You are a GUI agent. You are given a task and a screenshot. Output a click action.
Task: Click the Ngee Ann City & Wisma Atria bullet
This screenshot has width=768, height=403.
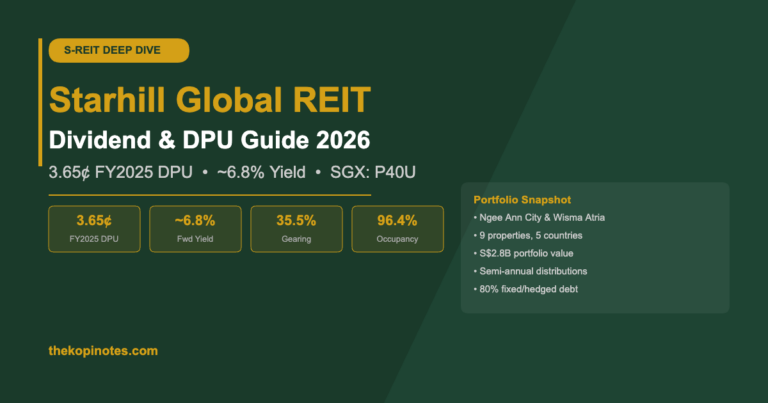539,217
